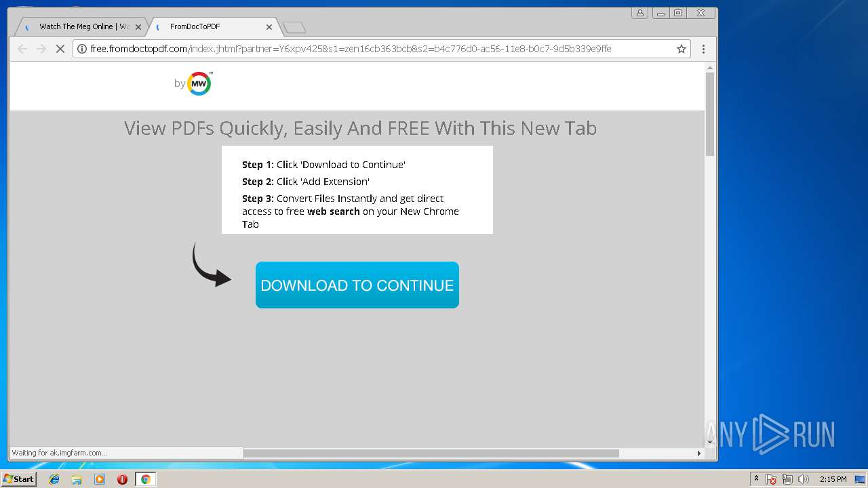Open Windows Media Player from taskbar
This screenshot has width=868, height=488.
[100, 479]
